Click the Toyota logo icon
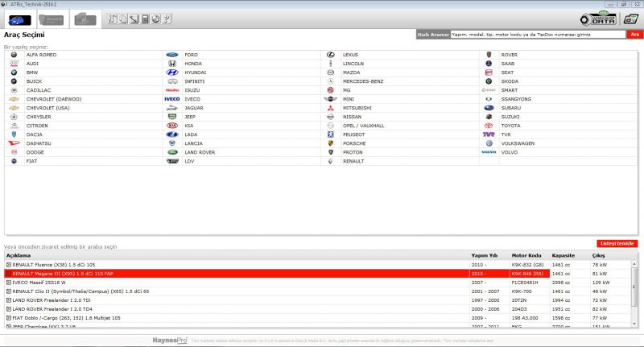644x347 pixels. [x=489, y=126]
